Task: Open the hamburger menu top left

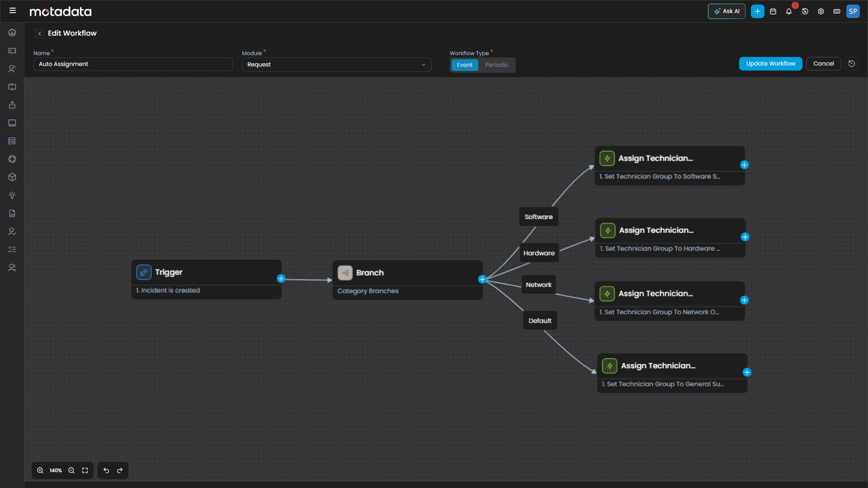Action: (x=13, y=10)
